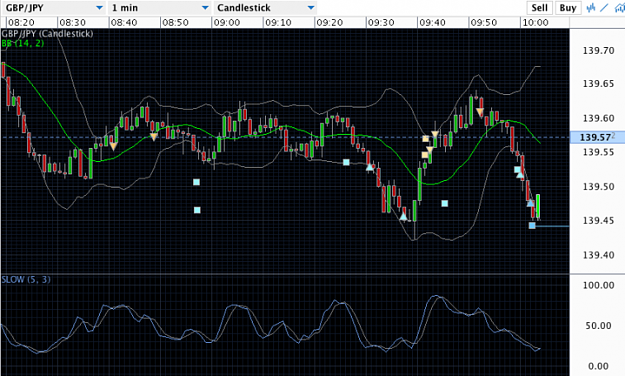Click the last green candlestick near 10:00
This screenshot has width=625, height=376.
tap(538, 206)
